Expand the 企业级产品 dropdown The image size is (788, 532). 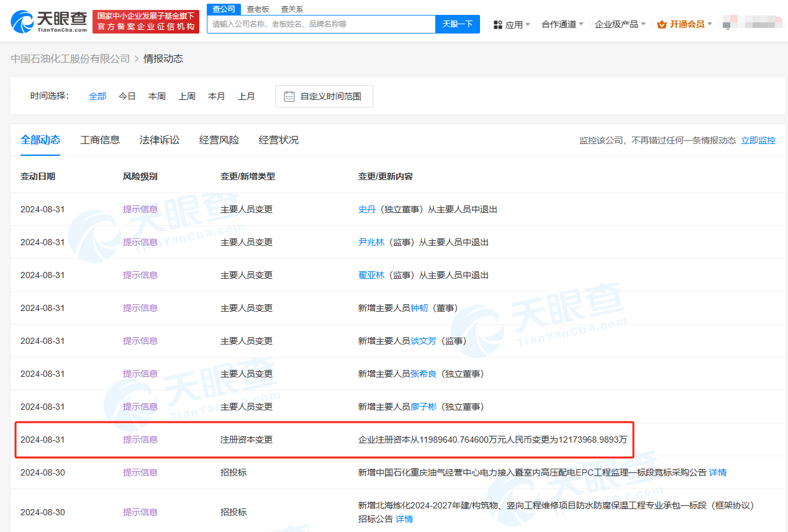pyautogui.click(x=620, y=24)
